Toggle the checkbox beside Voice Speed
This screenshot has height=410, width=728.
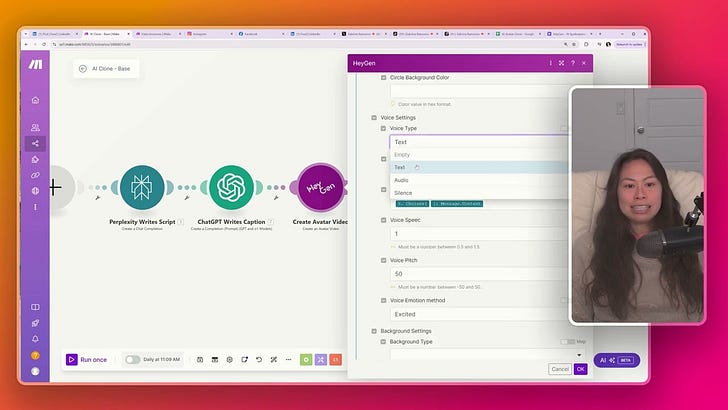click(x=384, y=220)
